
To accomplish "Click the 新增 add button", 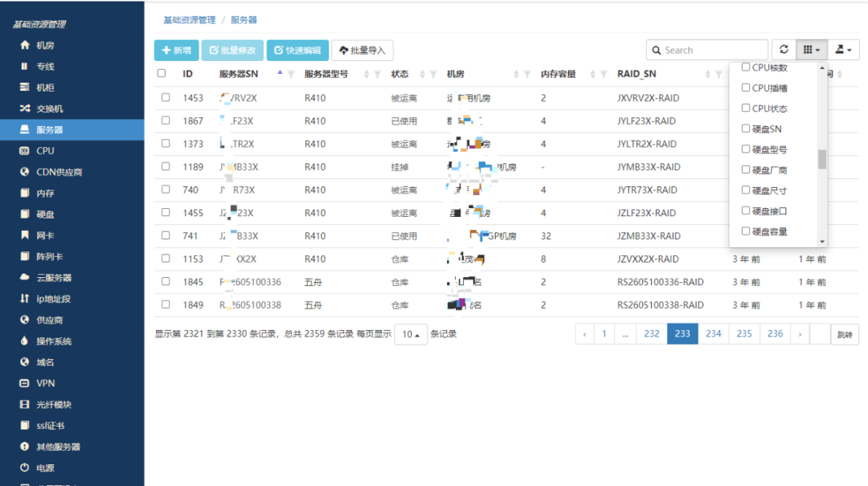I will 176,51.
